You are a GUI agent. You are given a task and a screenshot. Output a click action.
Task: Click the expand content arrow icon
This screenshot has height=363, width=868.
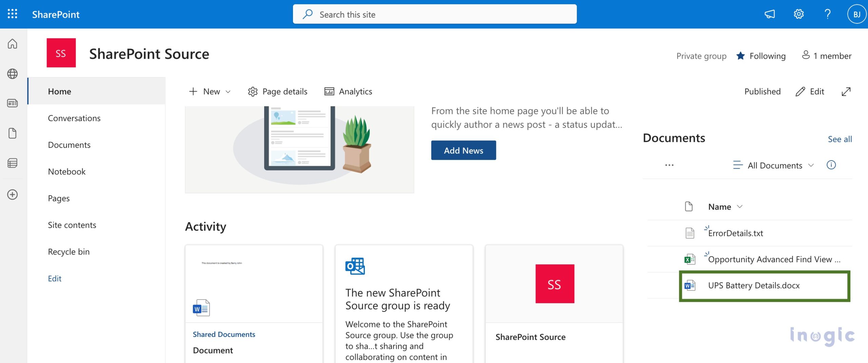click(846, 92)
